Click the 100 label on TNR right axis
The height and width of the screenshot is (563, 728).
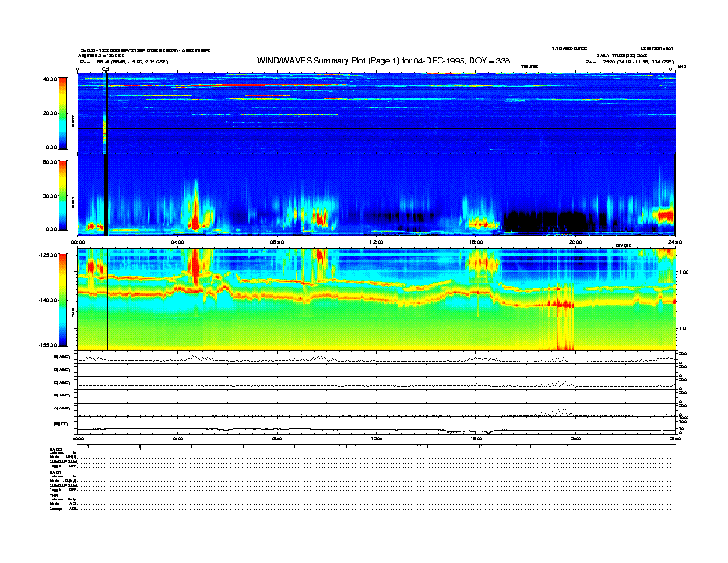coord(684,272)
